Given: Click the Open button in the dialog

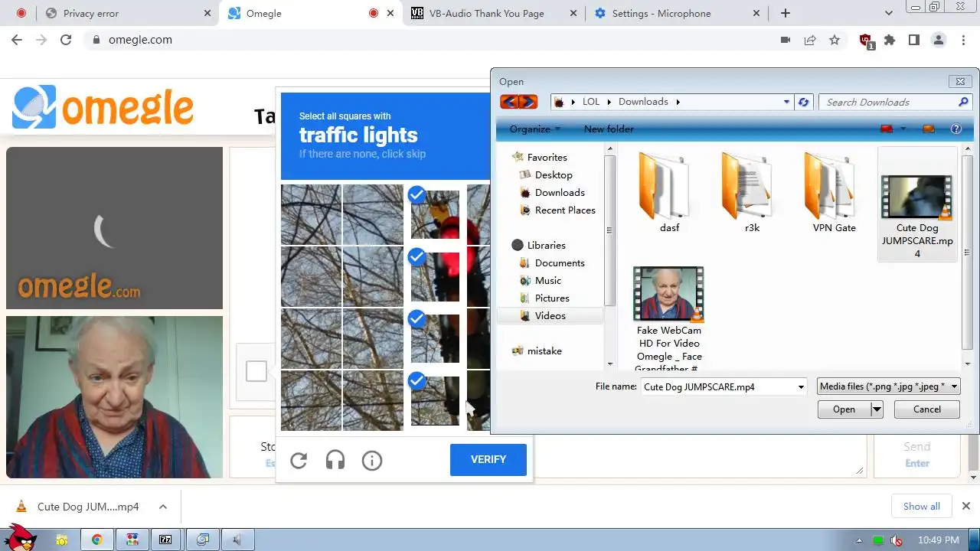Looking at the screenshot, I should coord(844,409).
